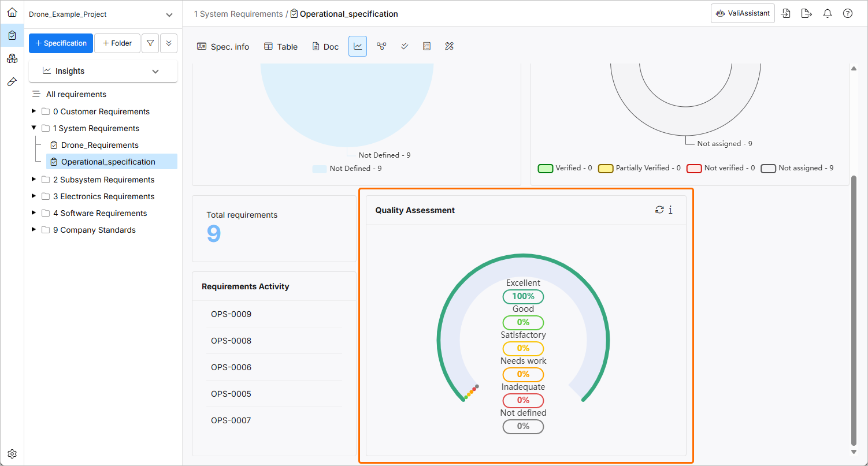Select the 2 Subsystem Requirements folder label
This screenshot has width=868, height=466.
(104, 180)
